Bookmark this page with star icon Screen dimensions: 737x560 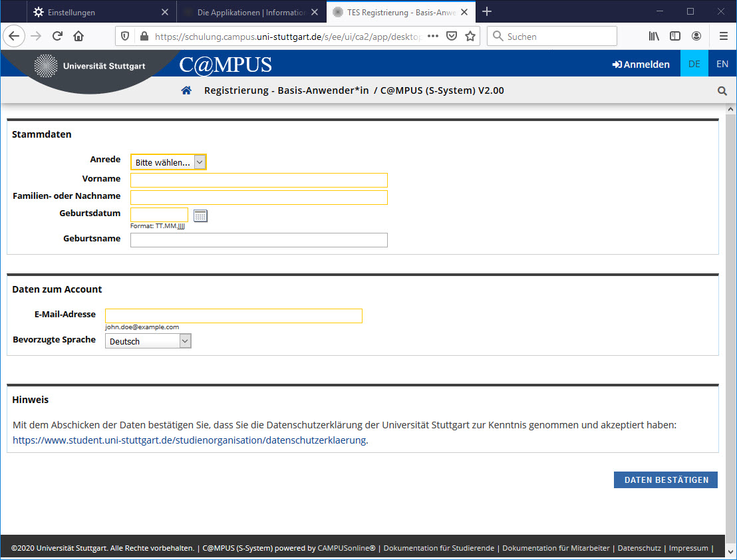click(x=470, y=36)
